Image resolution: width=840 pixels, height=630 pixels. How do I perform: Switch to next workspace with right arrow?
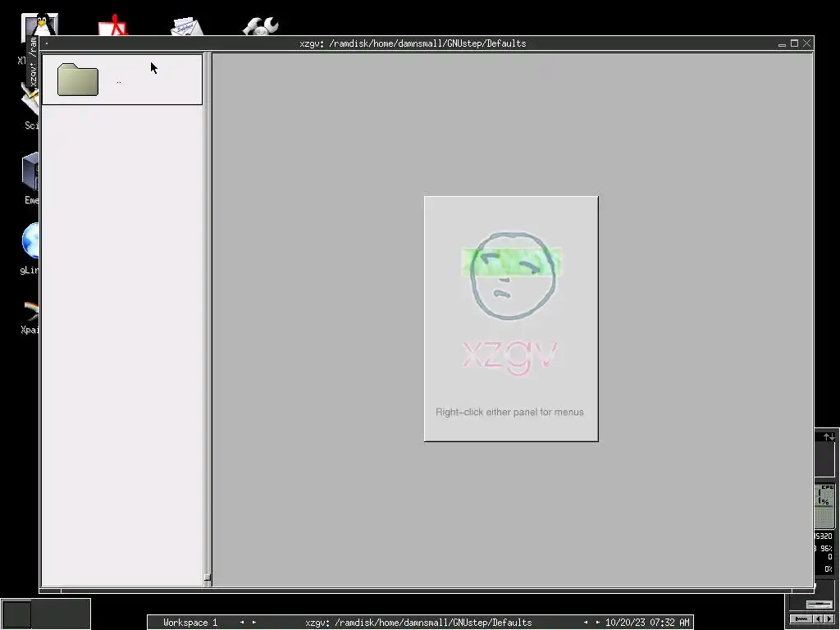254,623
